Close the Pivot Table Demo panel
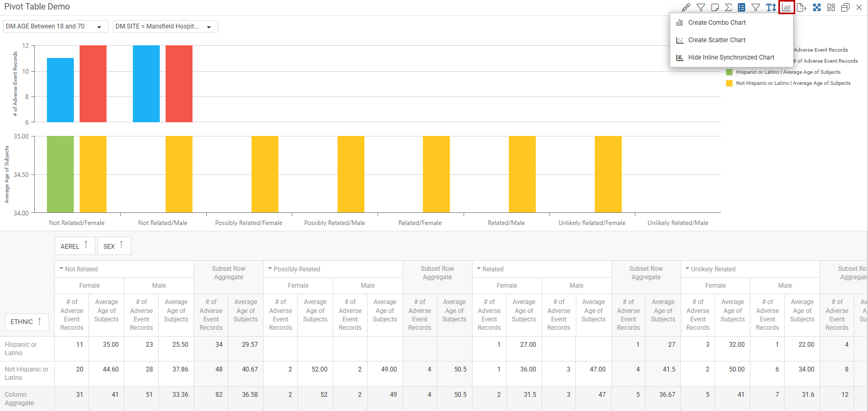The width and height of the screenshot is (868, 411). tap(859, 7)
